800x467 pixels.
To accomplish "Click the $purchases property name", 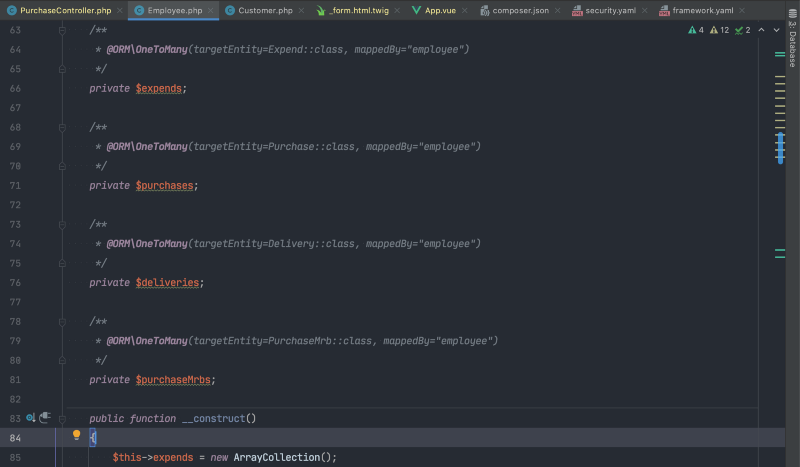I will point(164,185).
